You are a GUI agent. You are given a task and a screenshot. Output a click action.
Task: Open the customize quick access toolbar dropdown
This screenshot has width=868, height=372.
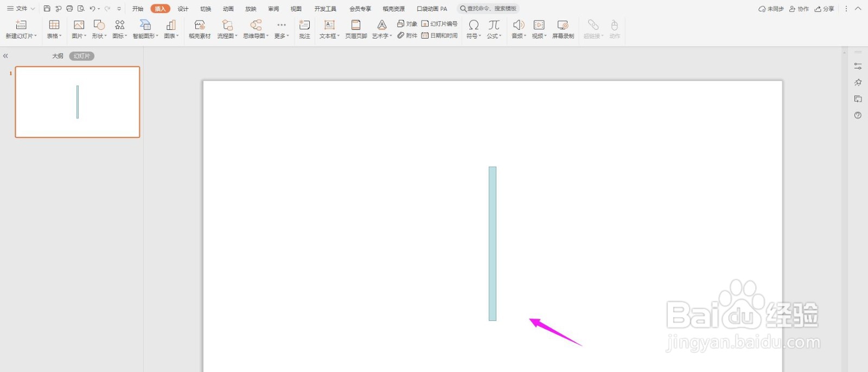pos(119,9)
